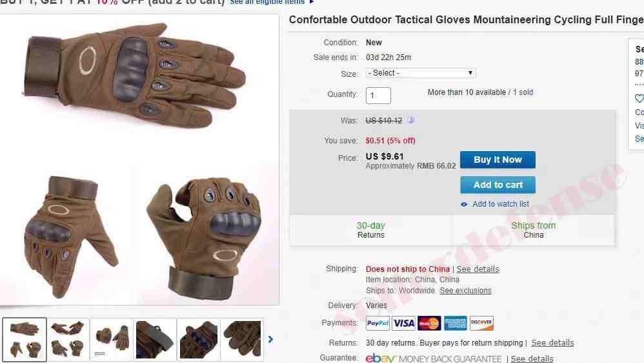
Task: Click the VISA payment logo
Action: click(403, 323)
